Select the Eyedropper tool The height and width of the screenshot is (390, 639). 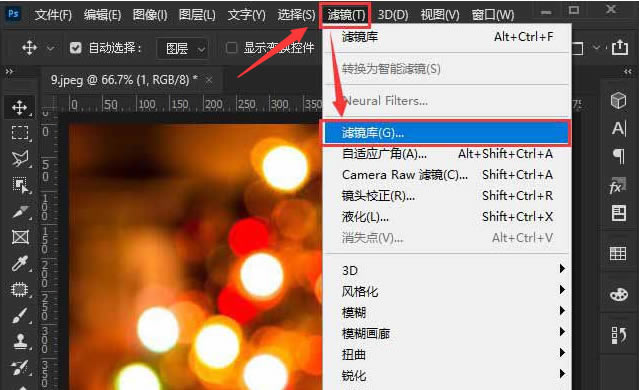pyautogui.click(x=20, y=263)
